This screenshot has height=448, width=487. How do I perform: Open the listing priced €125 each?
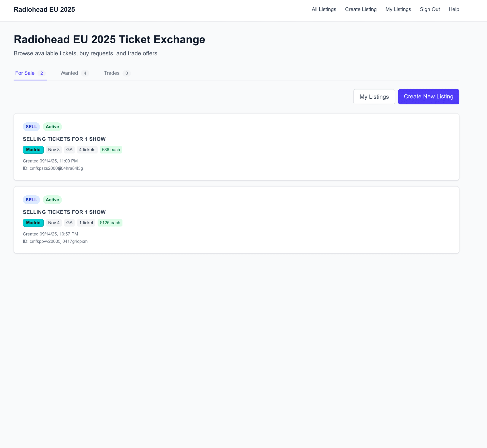[x=236, y=220]
